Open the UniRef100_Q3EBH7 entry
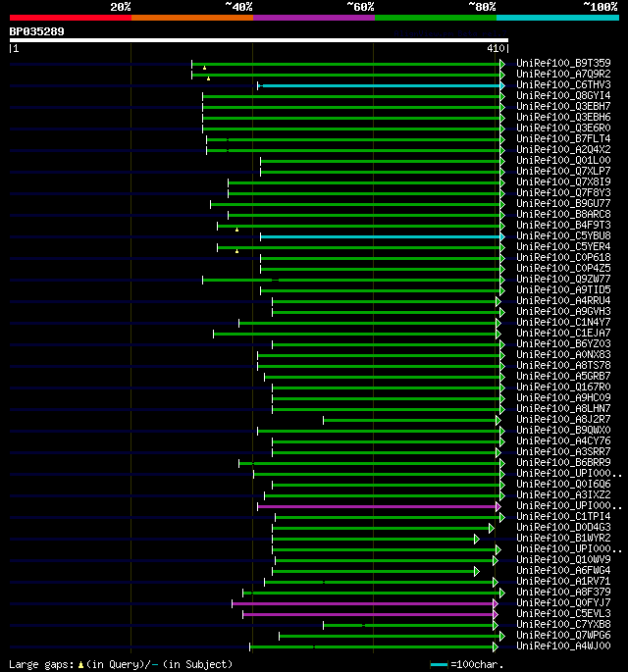Viewport: 628px width, 672px height. pyautogui.click(x=563, y=106)
